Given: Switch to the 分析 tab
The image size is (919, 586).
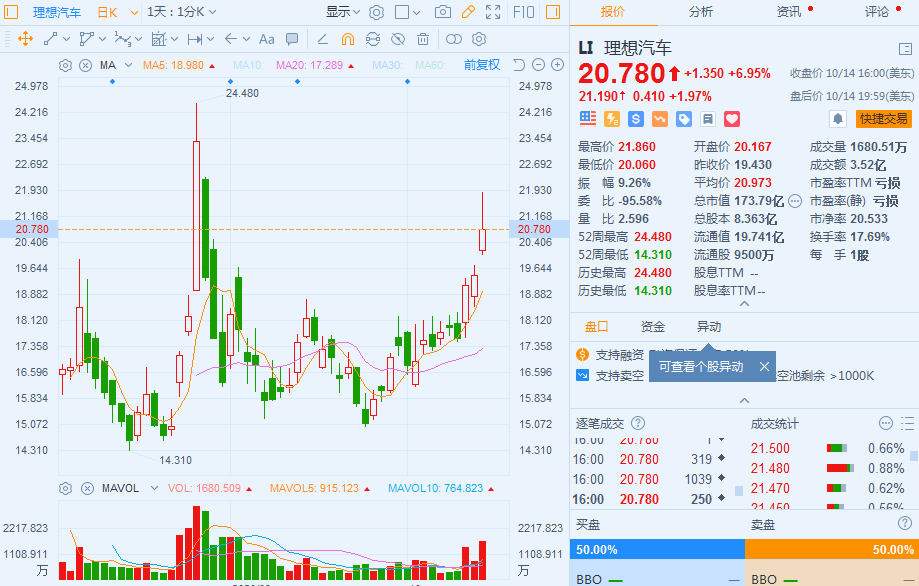Looking at the screenshot, I should coord(700,12).
